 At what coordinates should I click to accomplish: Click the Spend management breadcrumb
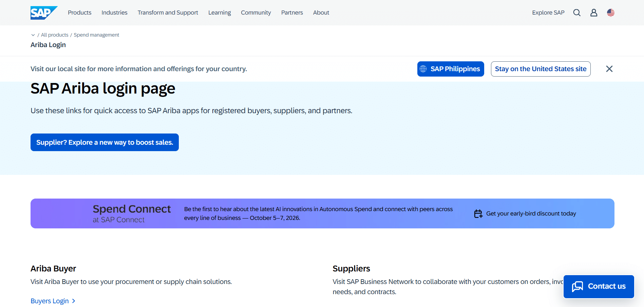96,35
